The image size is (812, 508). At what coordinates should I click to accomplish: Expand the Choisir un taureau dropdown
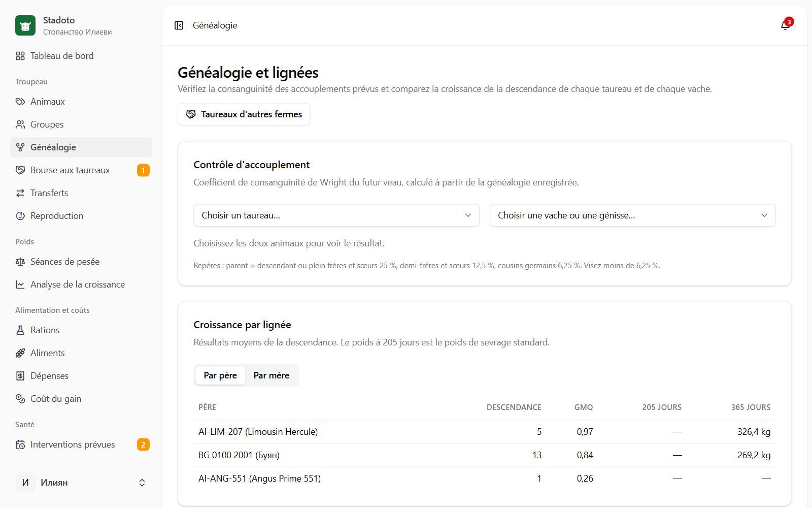coord(336,215)
